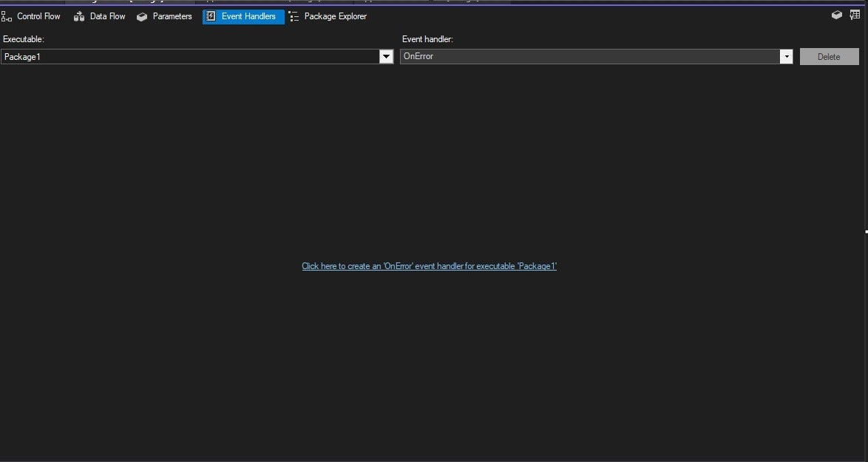Screen dimensions: 868x462
Task: Click the OnError event handler combo box
Action: (596, 56)
